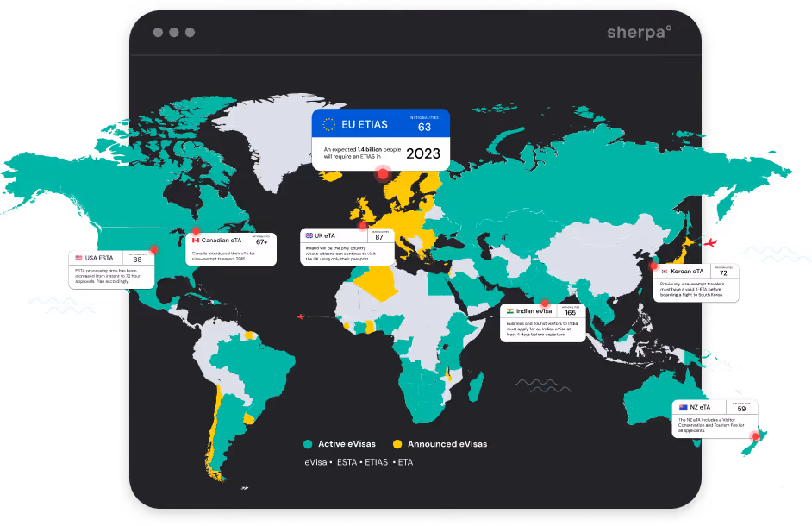Click the red map pin on India

(544, 304)
